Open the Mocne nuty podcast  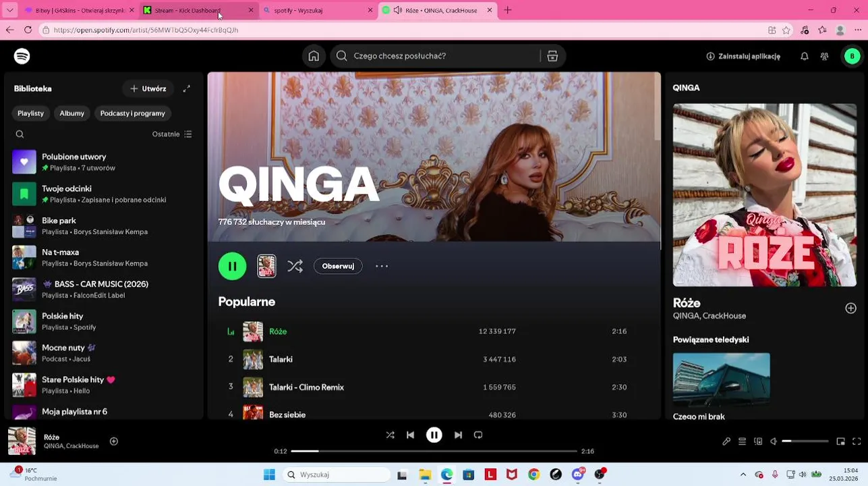click(105, 353)
